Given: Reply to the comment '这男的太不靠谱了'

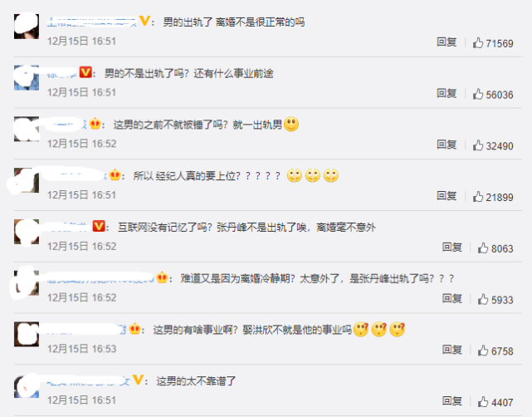Looking at the screenshot, I should [x=452, y=401].
